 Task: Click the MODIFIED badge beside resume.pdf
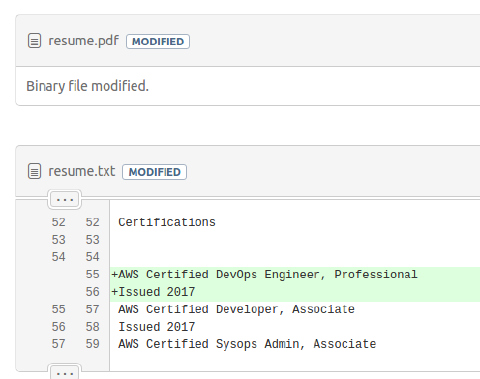[x=158, y=42]
